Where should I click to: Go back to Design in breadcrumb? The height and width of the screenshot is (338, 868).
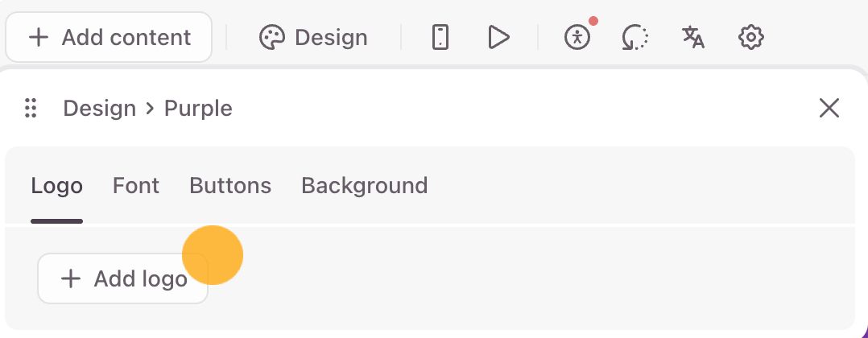pos(100,108)
